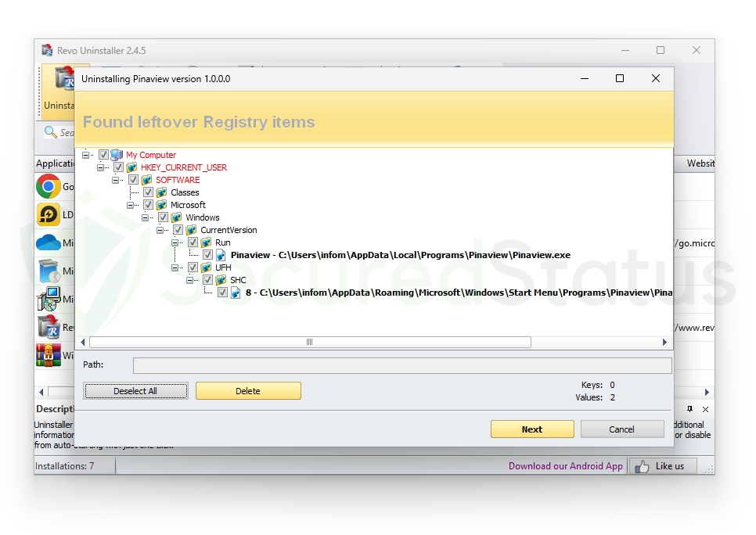Click inside the Path field
The height and width of the screenshot is (535, 756).
pos(402,364)
